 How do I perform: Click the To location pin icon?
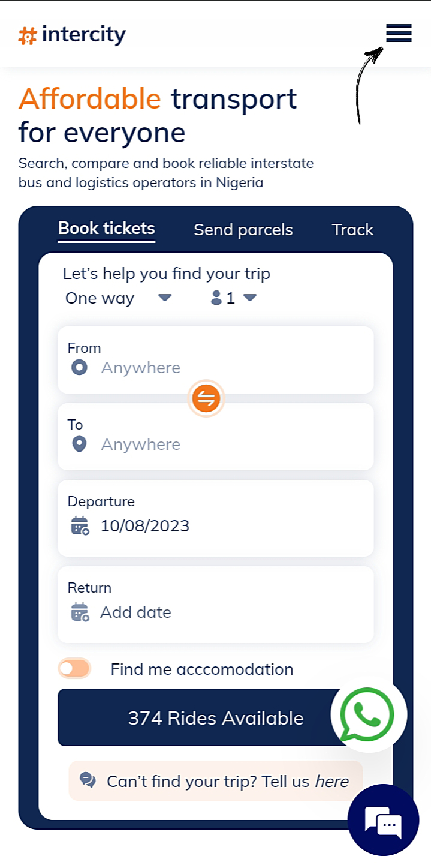pos(79,444)
